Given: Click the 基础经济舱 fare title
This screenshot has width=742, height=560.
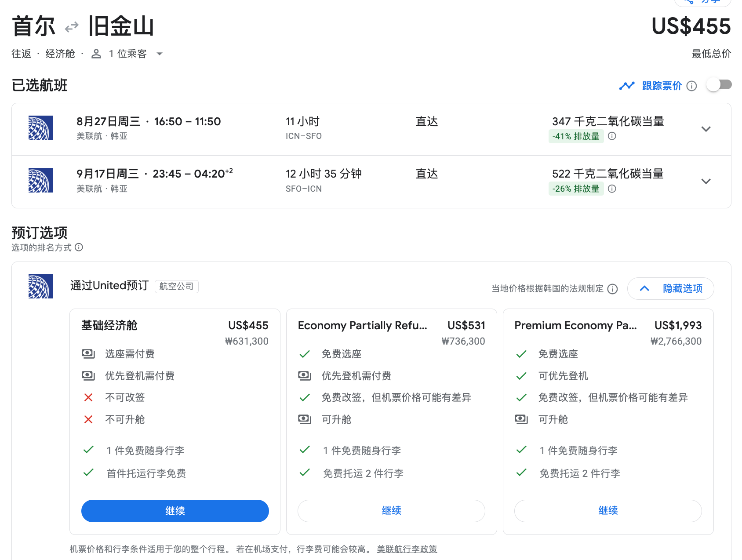Looking at the screenshot, I should click(x=109, y=325).
